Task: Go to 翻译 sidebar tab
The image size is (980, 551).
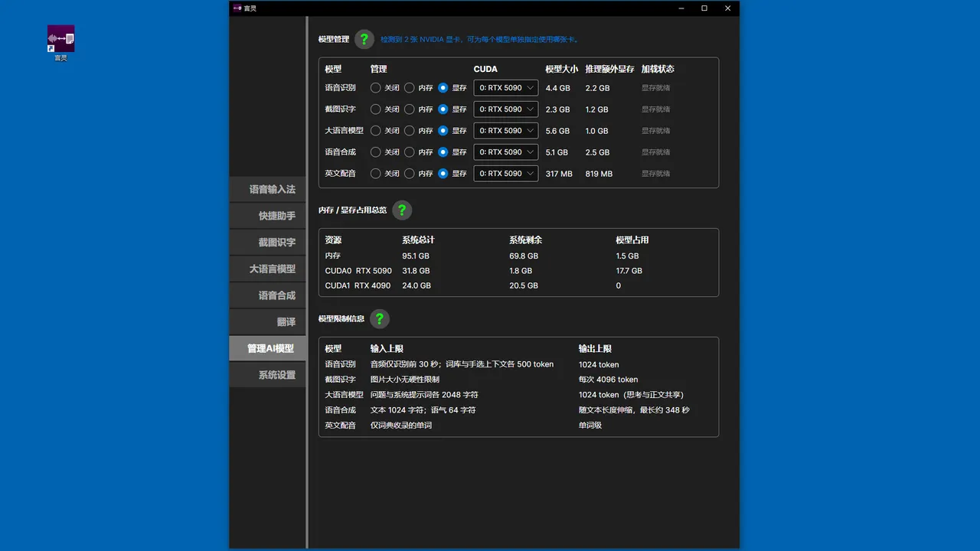Action: coord(267,322)
